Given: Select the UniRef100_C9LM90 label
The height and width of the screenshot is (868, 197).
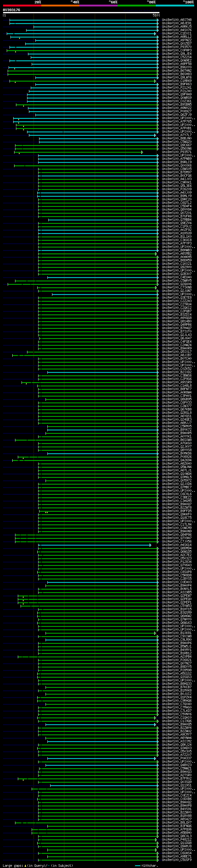Looking at the screenshot, I should point(177,640).
